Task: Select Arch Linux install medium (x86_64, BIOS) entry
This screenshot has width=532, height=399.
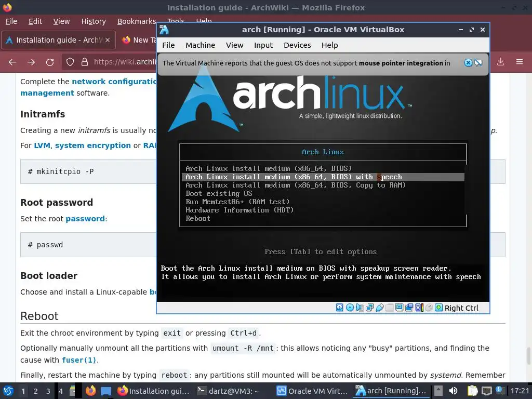Action: pos(269,169)
